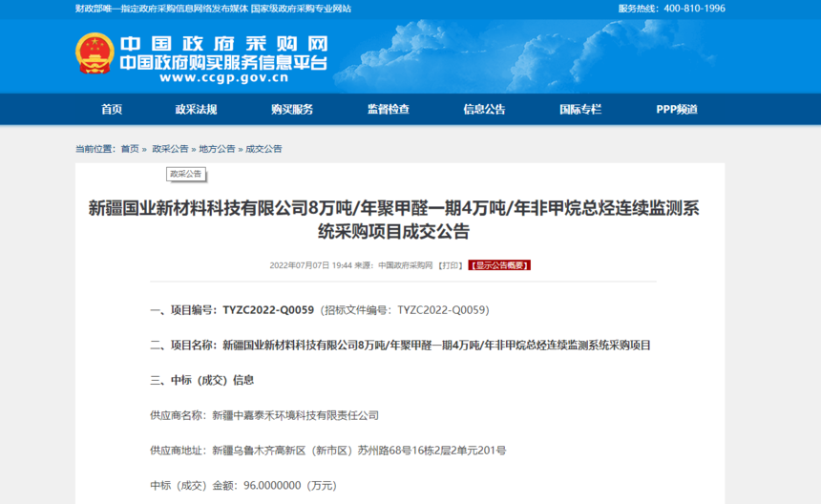Click the 招标文件编号 text in parentheses
This screenshot has width=821, height=504.
(x=404, y=310)
